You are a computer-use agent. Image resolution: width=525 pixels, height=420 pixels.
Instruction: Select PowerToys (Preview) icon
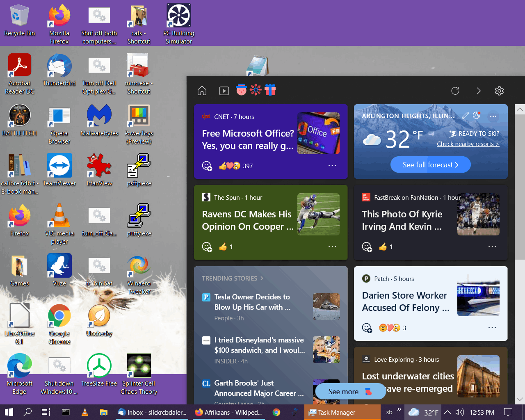click(x=139, y=125)
